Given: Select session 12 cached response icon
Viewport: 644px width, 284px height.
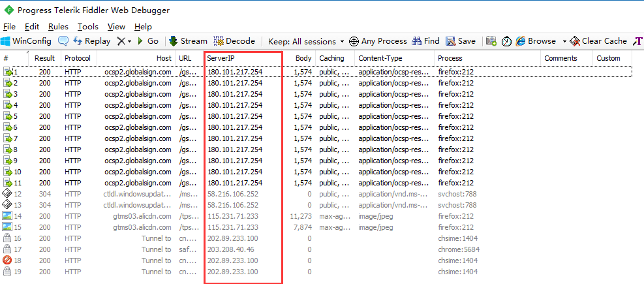Looking at the screenshot, I should (8, 194).
